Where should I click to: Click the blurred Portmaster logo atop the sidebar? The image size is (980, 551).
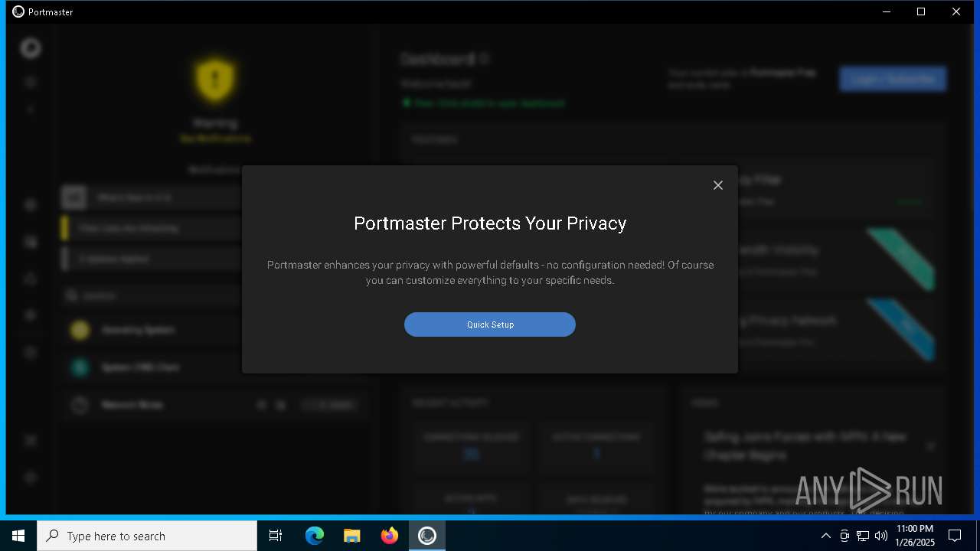31,48
